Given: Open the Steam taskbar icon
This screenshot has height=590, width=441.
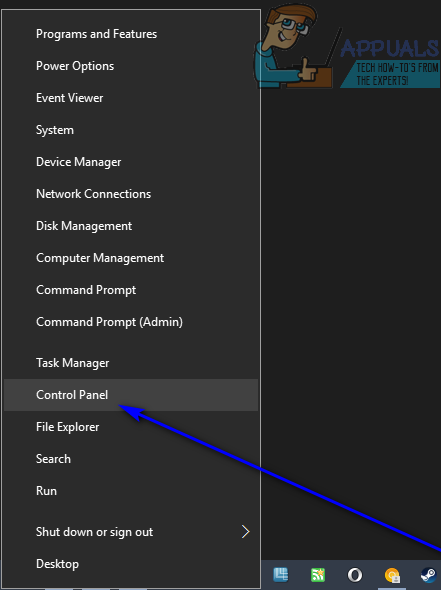Looking at the screenshot, I should [429, 575].
